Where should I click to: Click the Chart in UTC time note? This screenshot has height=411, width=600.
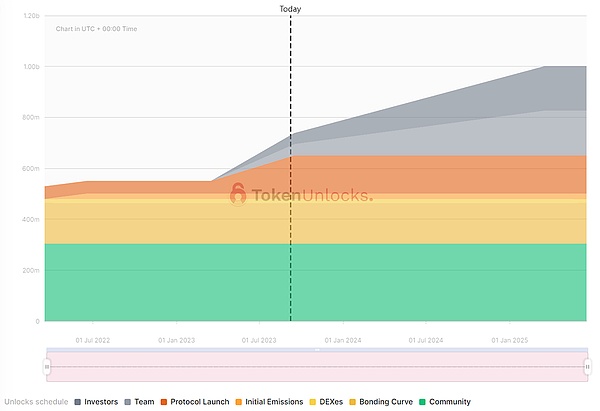[97, 29]
